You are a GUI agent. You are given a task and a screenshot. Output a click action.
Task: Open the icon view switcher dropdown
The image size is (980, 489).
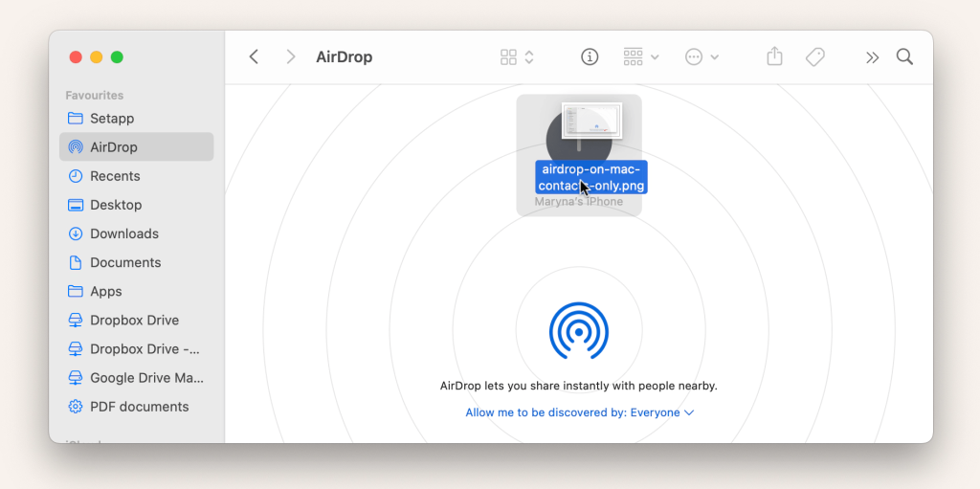tap(517, 57)
